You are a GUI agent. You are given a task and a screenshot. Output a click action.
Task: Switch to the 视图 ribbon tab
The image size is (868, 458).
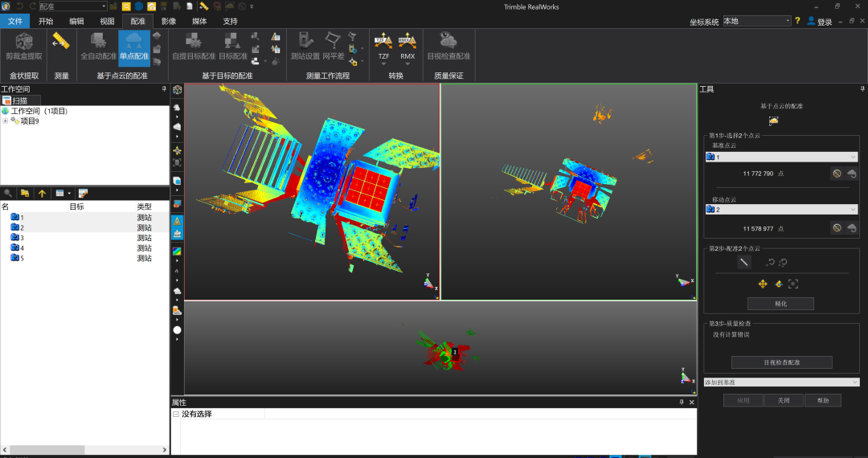[107, 21]
